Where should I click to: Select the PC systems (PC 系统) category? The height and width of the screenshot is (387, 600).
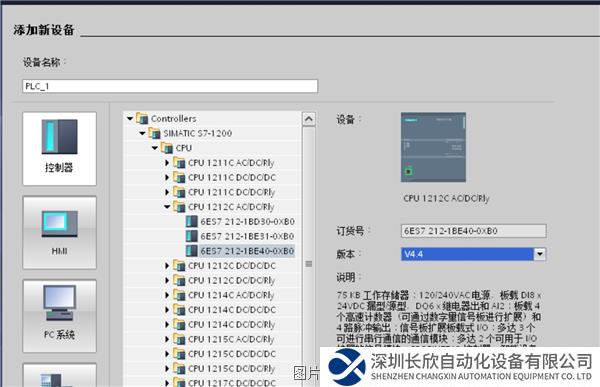[x=59, y=316]
